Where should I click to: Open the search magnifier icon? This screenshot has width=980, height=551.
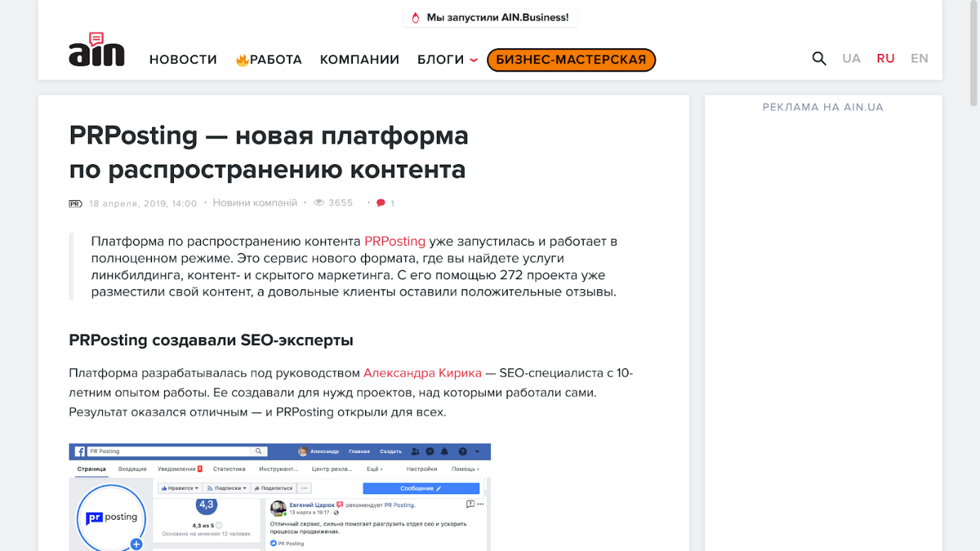[x=819, y=59]
